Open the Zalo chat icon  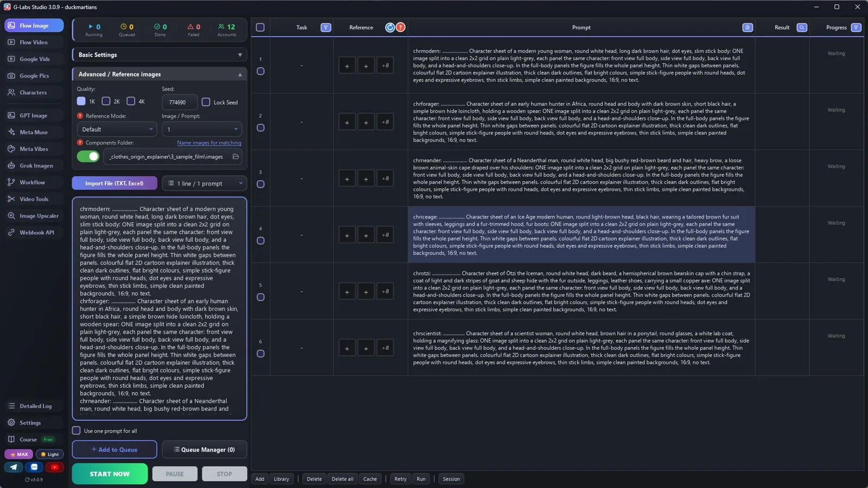pos(34,467)
